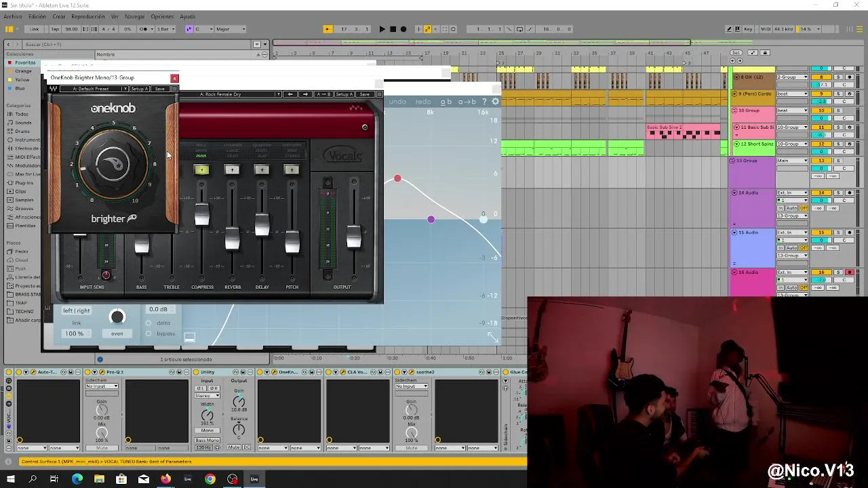Screen dimensions: 868x488
Task: Open the Crear menu
Action: click(x=59, y=16)
